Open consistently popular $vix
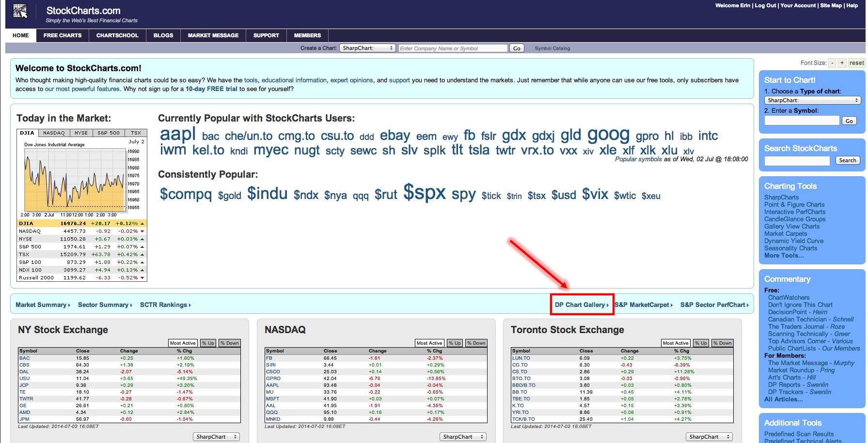Viewport: 868px width, 443px height. coord(595,194)
